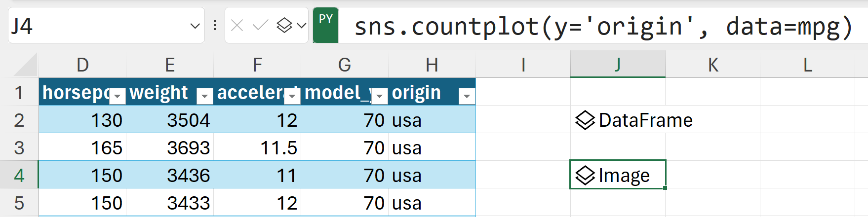Click the Python output type icon

pyautogui.click(x=284, y=25)
